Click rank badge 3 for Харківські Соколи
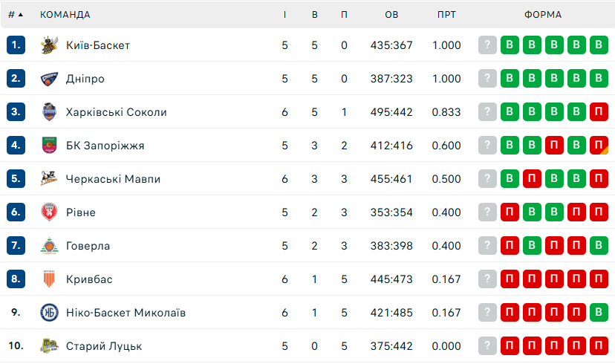This screenshot has width=615, height=364. 16,112
